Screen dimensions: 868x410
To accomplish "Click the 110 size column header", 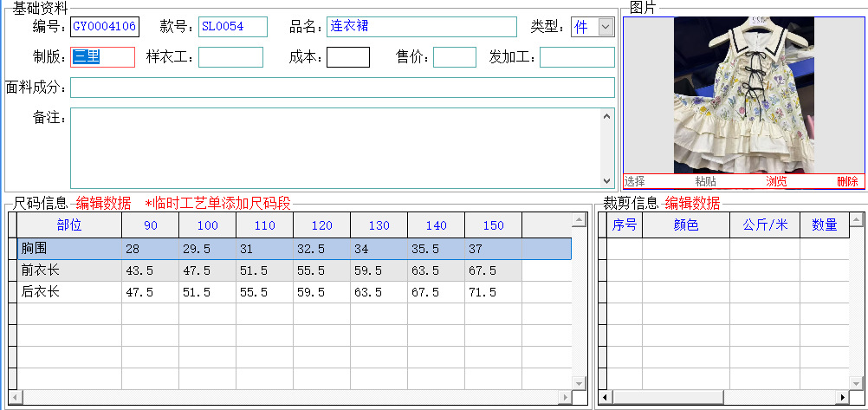I will pyautogui.click(x=264, y=225).
